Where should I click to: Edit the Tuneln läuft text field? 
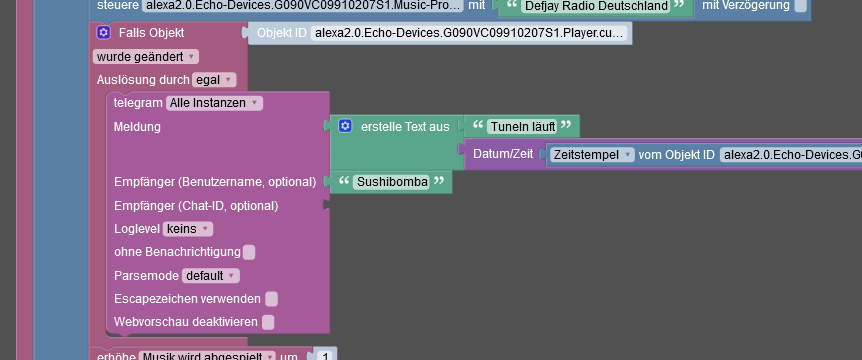coord(523,126)
